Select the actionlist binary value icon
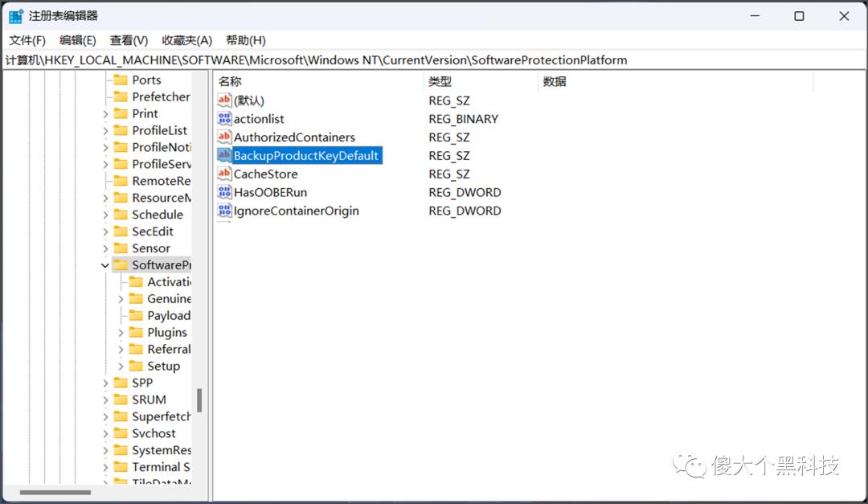 coord(224,118)
